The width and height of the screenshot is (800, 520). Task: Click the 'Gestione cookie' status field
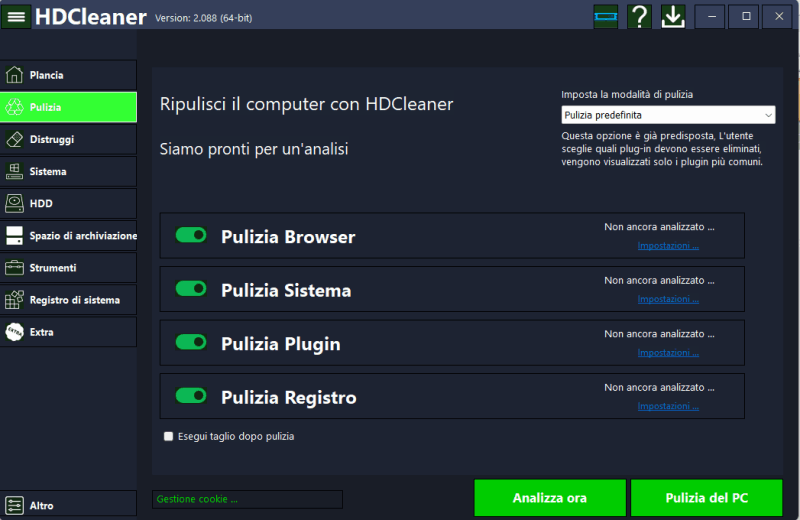point(246,499)
